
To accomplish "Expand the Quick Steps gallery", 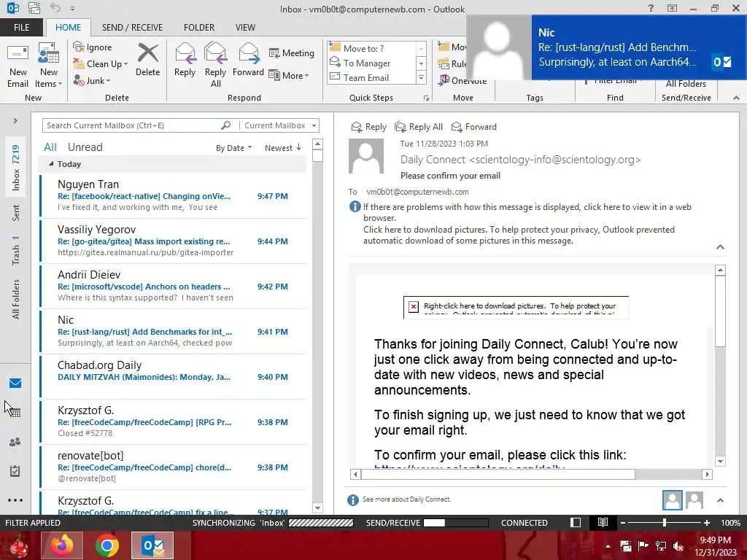I will (x=421, y=77).
